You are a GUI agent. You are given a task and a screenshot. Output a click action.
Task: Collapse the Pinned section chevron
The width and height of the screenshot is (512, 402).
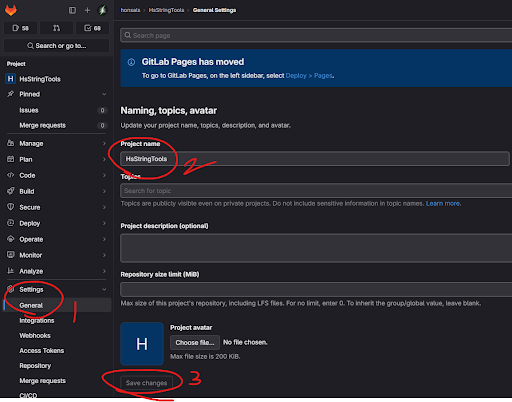click(104, 94)
